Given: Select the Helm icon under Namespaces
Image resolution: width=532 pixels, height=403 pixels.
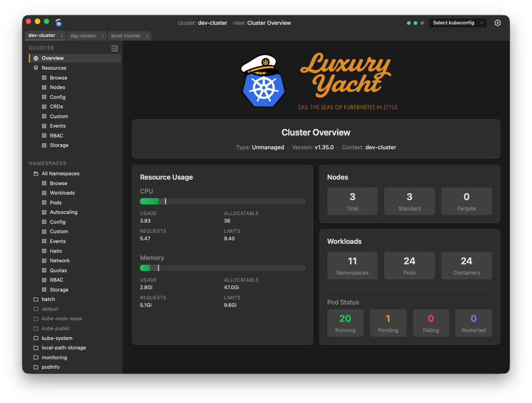Looking at the screenshot, I should click(x=43, y=251).
